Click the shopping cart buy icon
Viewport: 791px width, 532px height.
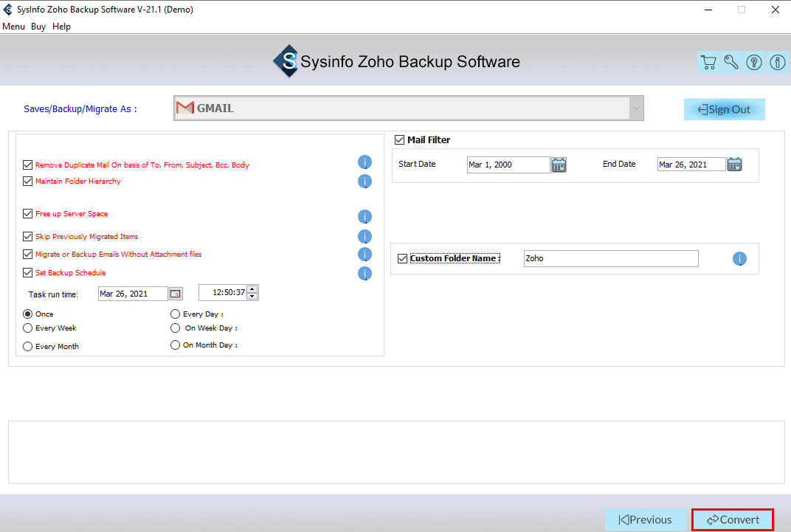[708, 63]
